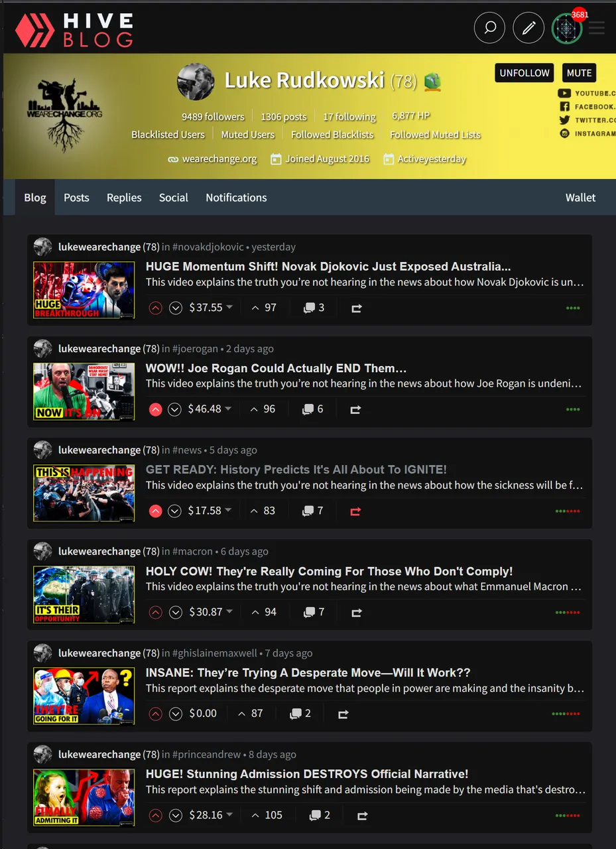Open the YouTube link icon in profile
This screenshot has width=616, height=849.
[564, 94]
